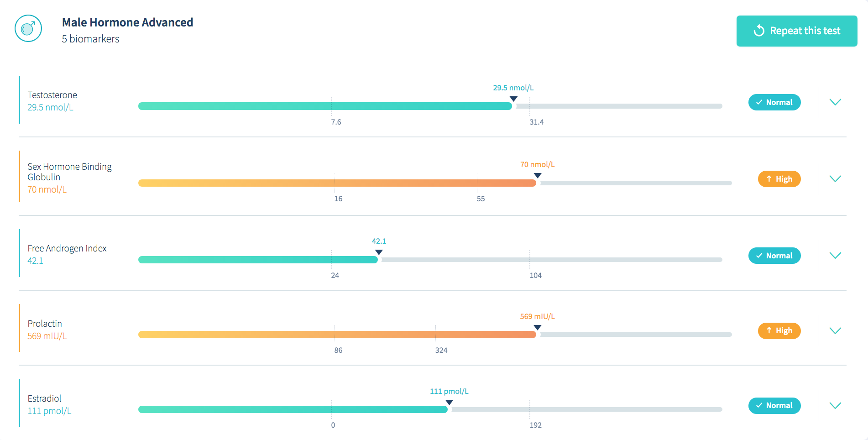Expand the Sex Hormone Binding Globulin row
868x440 pixels.
point(835,179)
